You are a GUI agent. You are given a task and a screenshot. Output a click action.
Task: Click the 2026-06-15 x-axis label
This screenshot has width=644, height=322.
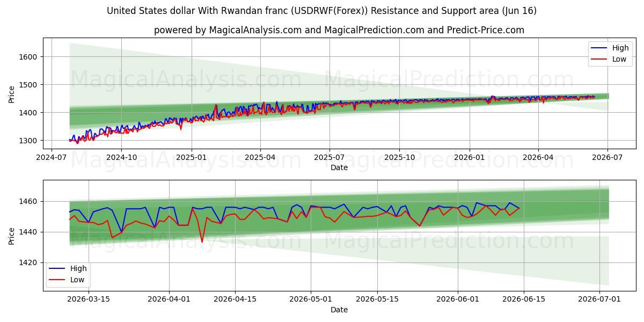click(523, 299)
